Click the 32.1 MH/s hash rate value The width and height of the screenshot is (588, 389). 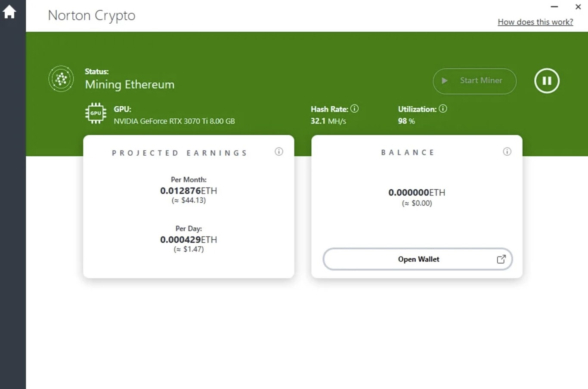(328, 121)
